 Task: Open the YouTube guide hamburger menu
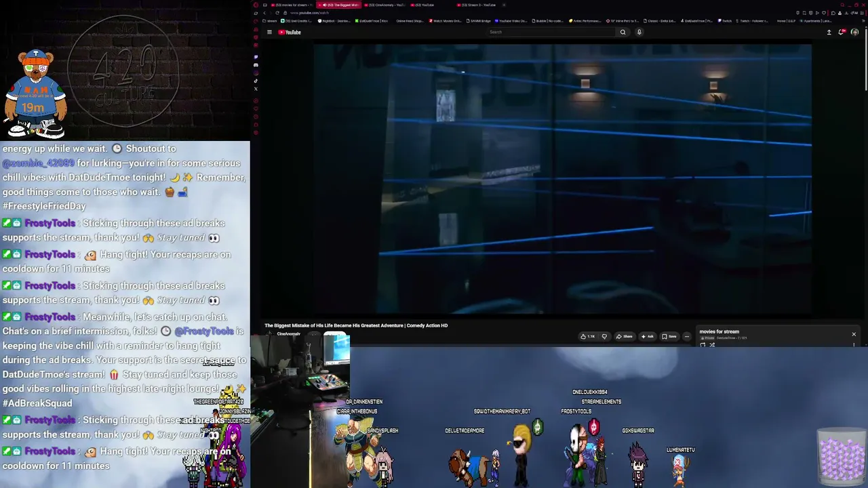tap(269, 32)
